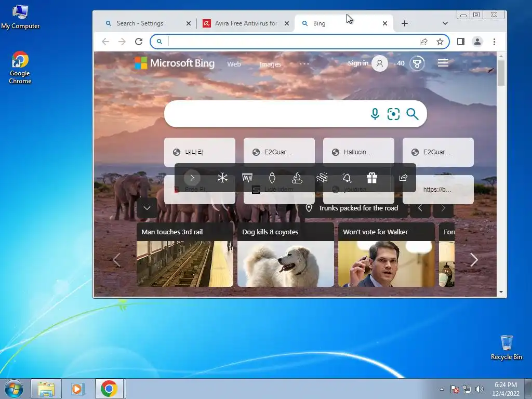Open Chrome three-dot menu
The image size is (532, 399).
pyautogui.click(x=494, y=42)
